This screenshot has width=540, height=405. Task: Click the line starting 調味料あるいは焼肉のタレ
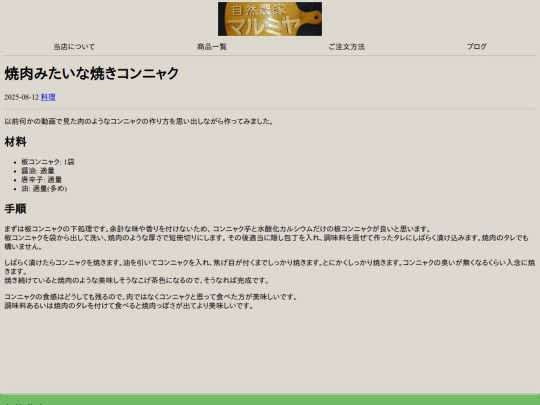coord(129,306)
